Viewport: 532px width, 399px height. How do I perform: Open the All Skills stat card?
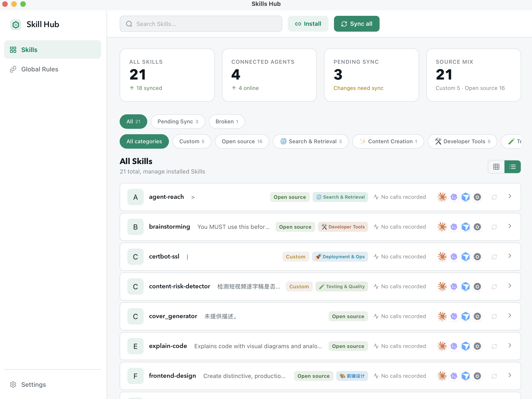167,75
